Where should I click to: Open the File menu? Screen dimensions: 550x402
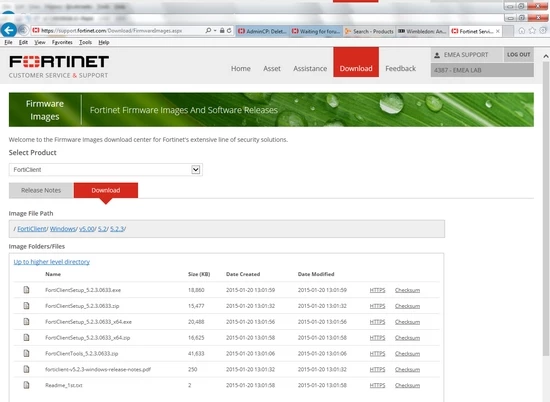(8, 42)
